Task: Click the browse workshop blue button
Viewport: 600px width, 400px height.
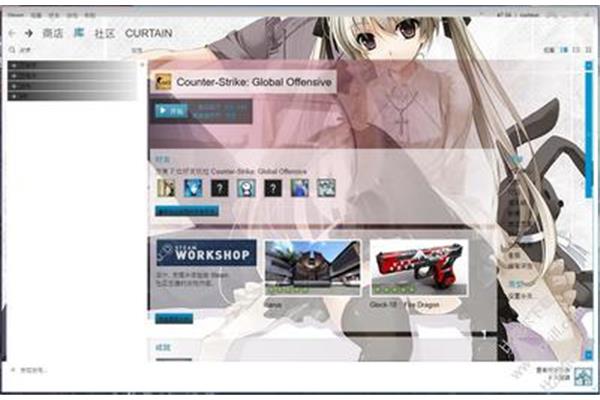Action: (174, 318)
